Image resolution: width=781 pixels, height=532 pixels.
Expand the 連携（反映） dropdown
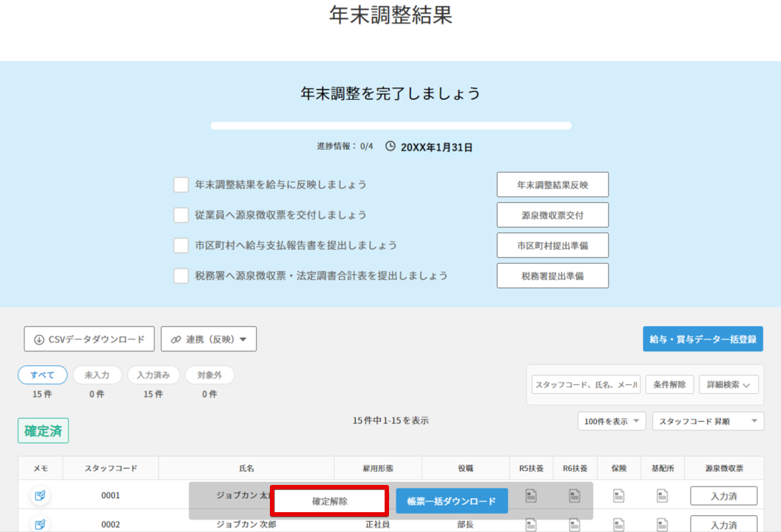coord(209,339)
